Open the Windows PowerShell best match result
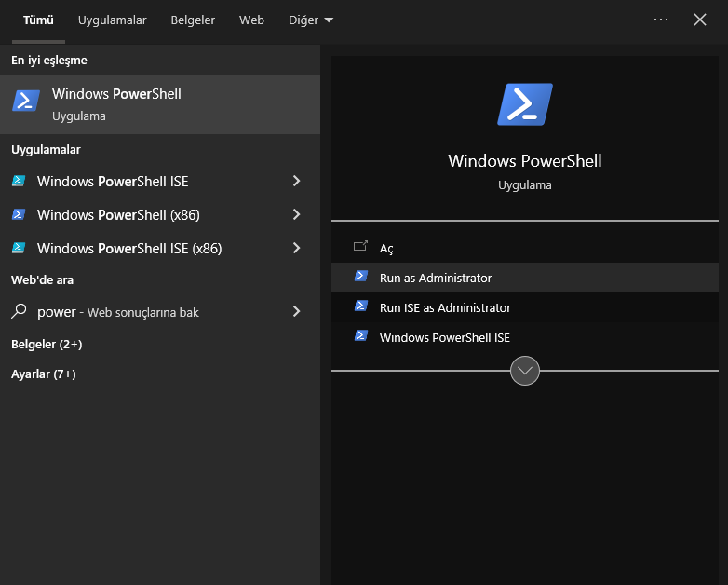 coord(160,104)
